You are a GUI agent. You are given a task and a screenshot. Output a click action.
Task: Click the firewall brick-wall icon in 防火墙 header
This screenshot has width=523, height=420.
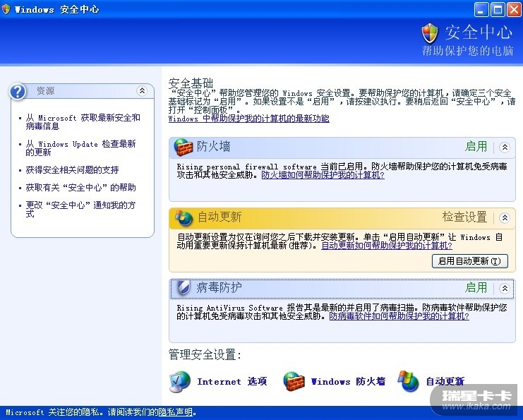tap(183, 147)
